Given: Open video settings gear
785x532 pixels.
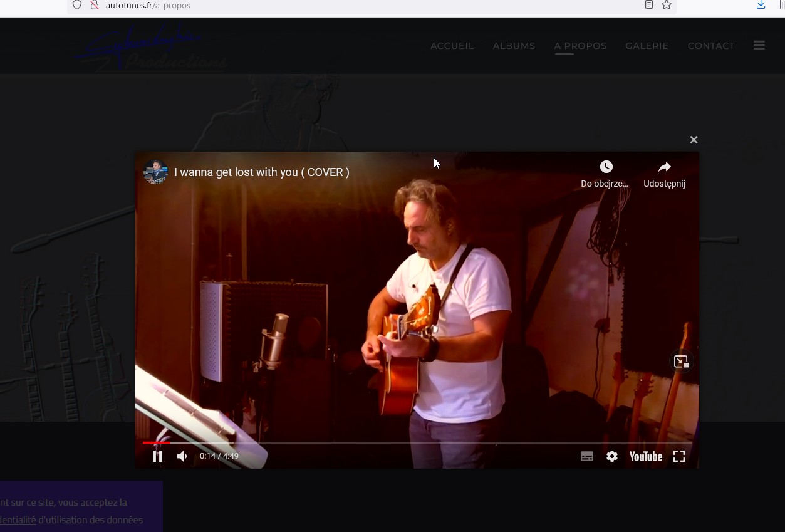Looking at the screenshot, I should click(x=612, y=456).
